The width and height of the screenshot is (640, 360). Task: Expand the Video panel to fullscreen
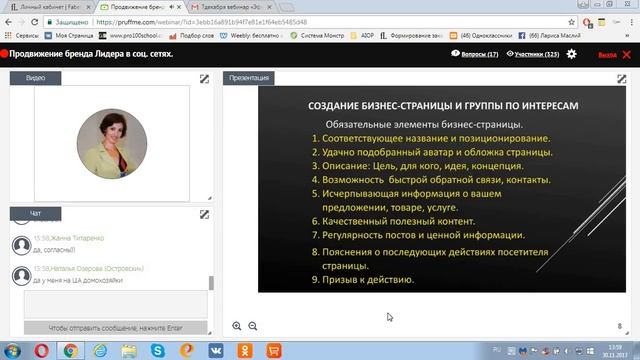[x=204, y=79]
